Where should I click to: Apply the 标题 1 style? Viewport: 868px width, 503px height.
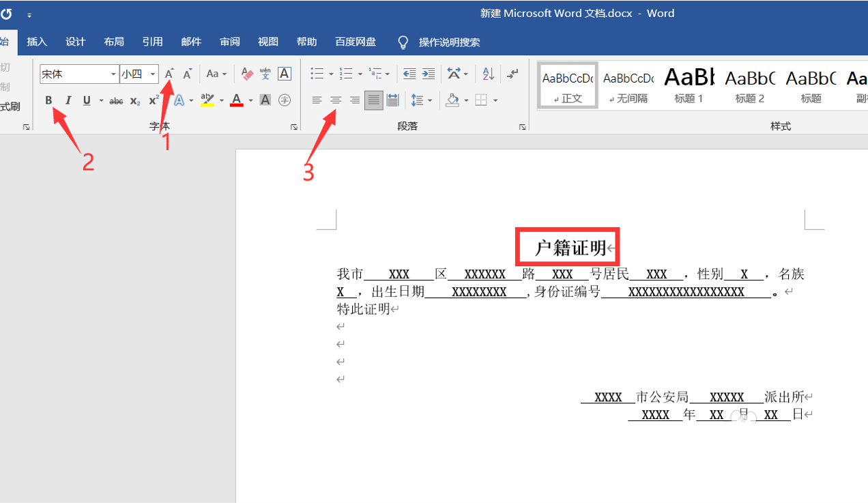click(x=689, y=85)
